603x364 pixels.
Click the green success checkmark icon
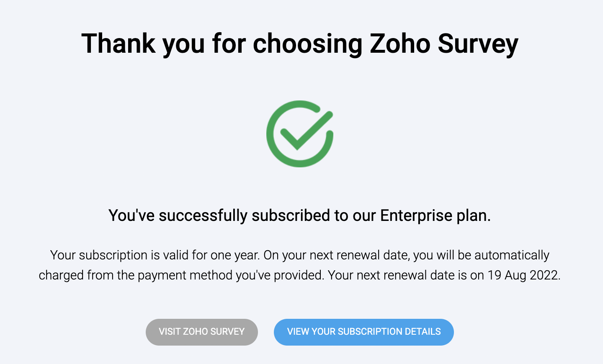coord(300,134)
